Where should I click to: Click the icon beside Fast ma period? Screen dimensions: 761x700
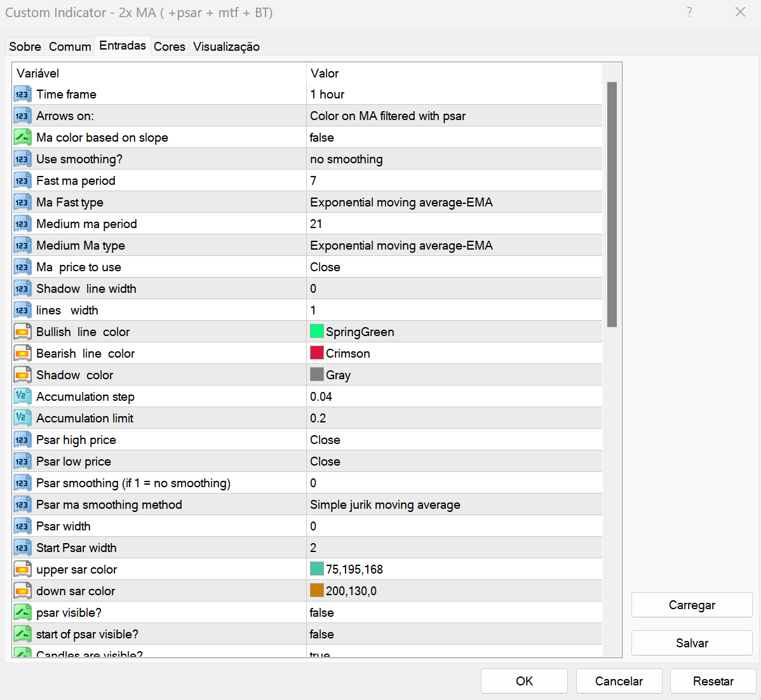(22, 181)
